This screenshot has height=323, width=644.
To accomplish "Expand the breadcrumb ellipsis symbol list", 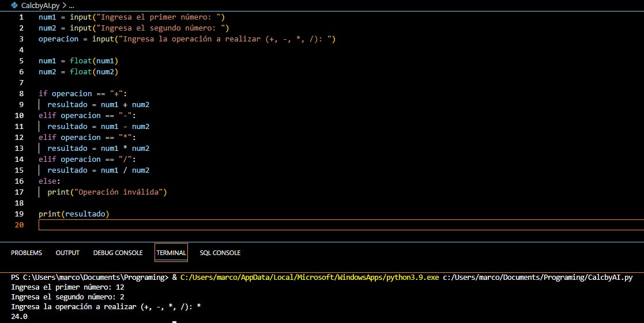I will (x=71, y=6).
